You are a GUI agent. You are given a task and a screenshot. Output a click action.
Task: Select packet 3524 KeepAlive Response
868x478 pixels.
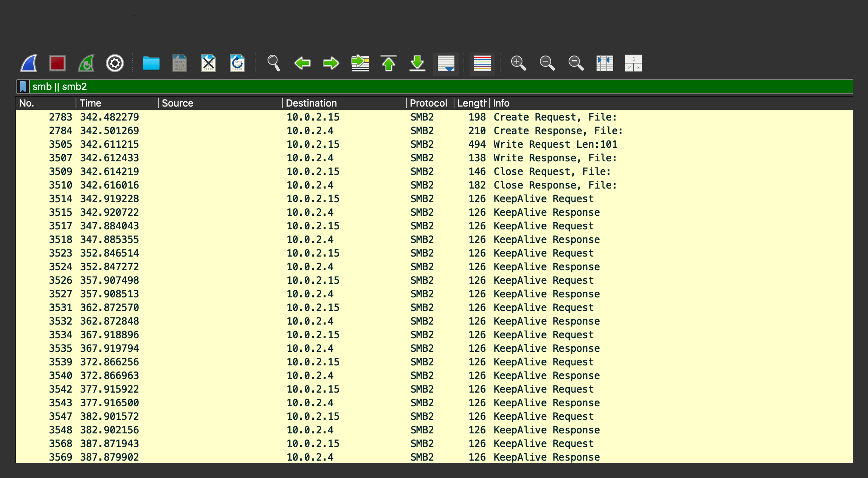434,267
